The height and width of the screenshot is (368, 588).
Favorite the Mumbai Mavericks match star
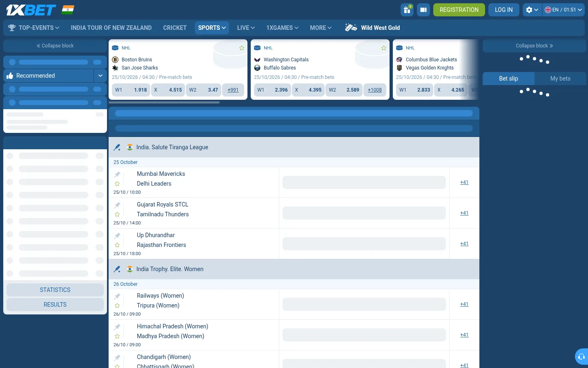pyautogui.click(x=117, y=184)
